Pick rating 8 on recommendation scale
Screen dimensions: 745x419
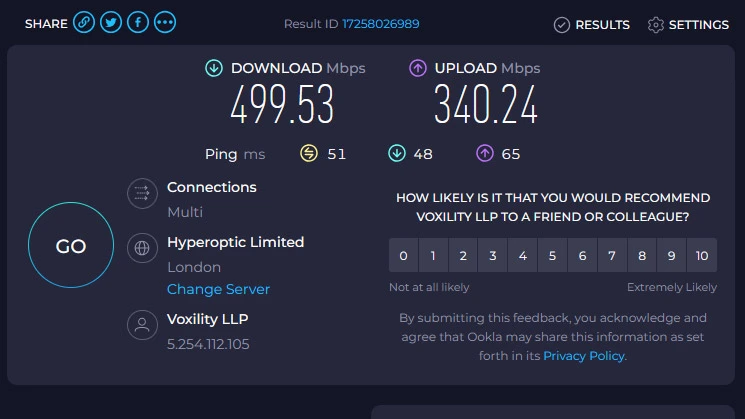(642, 256)
